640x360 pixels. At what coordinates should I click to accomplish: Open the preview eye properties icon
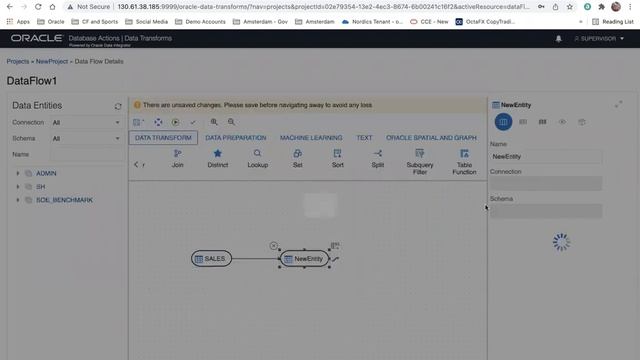tap(562, 122)
